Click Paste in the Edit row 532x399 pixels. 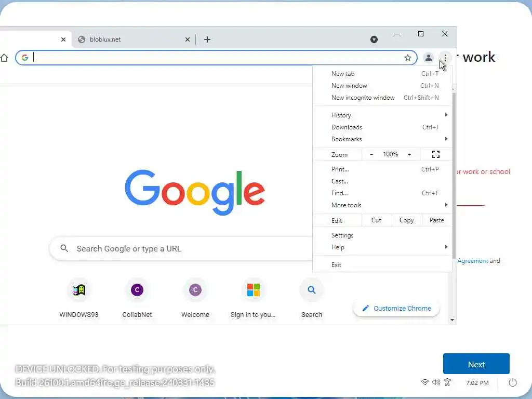pos(436,220)
